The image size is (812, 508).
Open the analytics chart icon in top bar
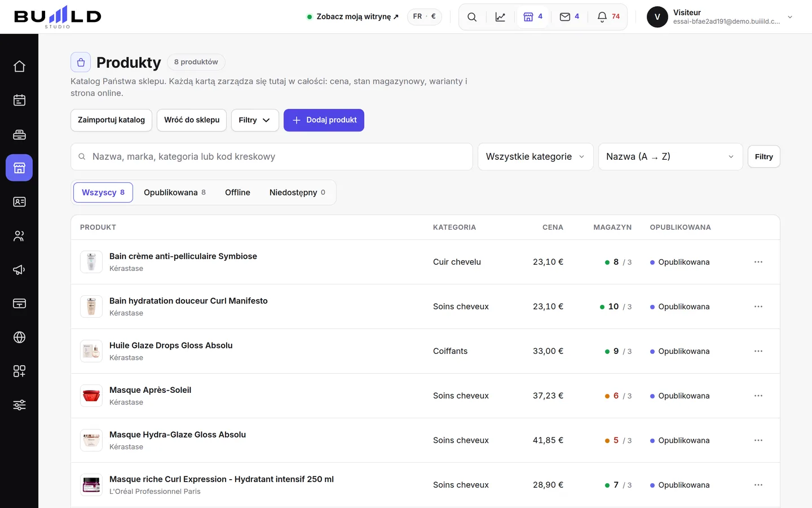pyautogui.click(x=500, y=17)
